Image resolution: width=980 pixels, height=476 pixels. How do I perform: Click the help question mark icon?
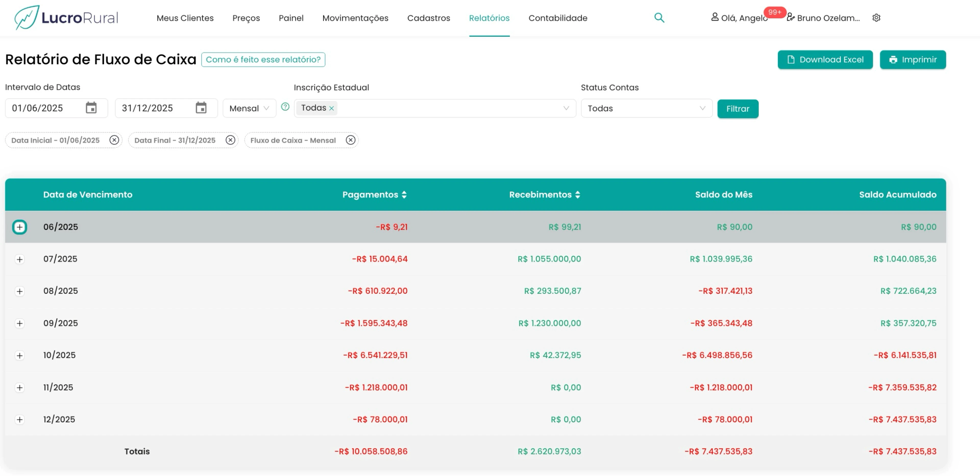[x=285, y=107]
